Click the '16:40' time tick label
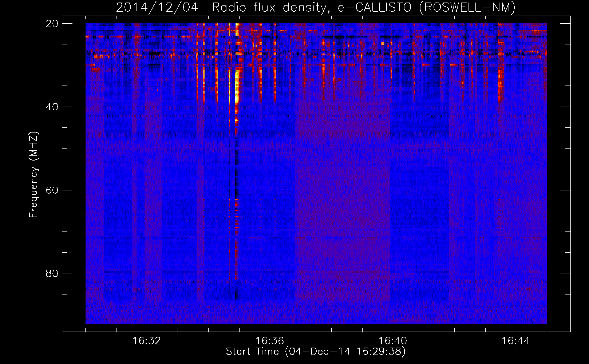 click(393, 341)
